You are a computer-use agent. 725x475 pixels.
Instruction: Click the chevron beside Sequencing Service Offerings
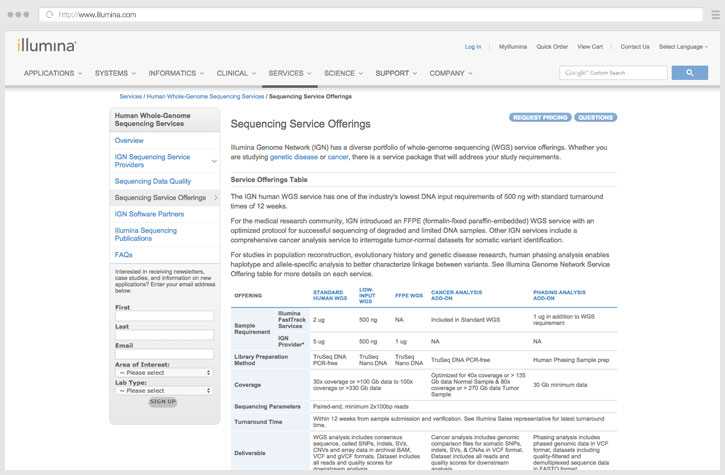(215, 198)
